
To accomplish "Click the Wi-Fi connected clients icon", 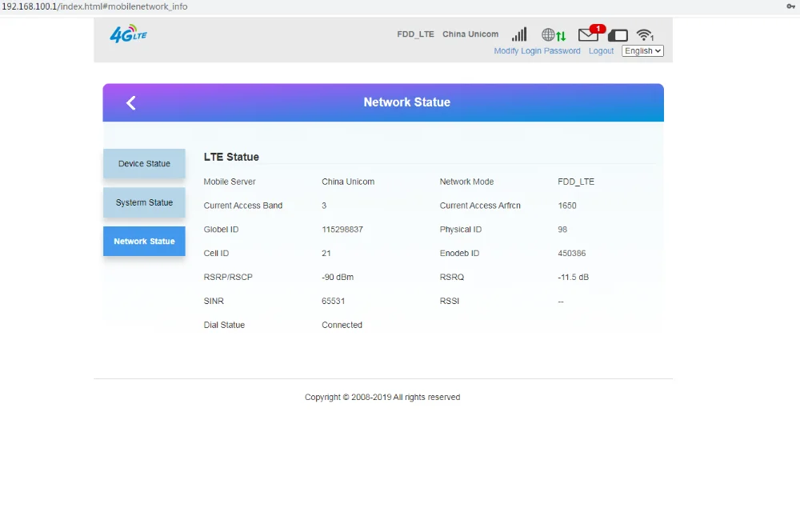I will point(645,34).
